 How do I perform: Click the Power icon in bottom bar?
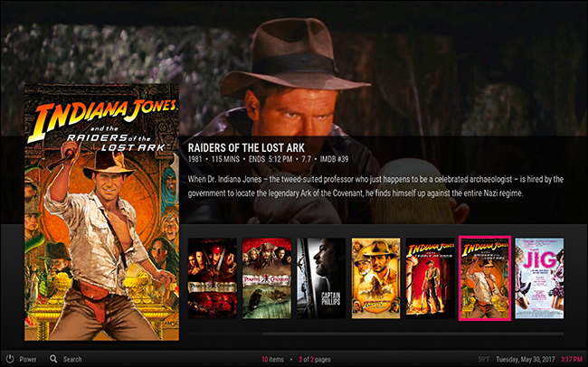(10, 359)
